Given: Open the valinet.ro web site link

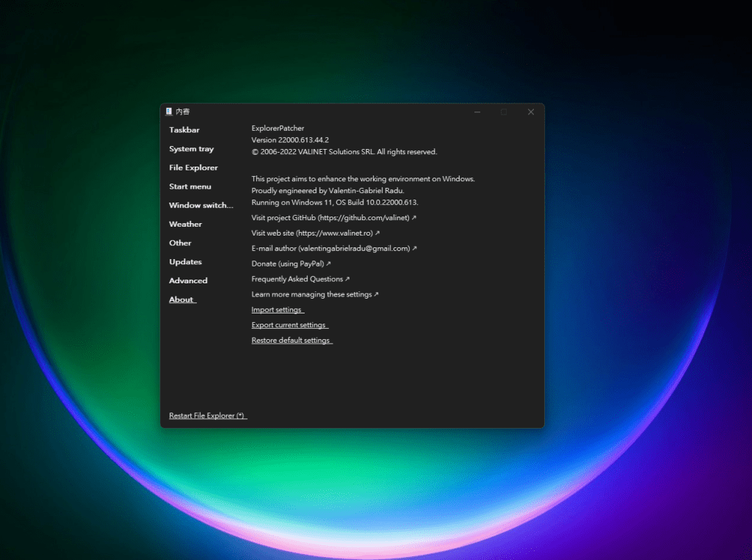Looking at the screenshot, I should 316,233.
